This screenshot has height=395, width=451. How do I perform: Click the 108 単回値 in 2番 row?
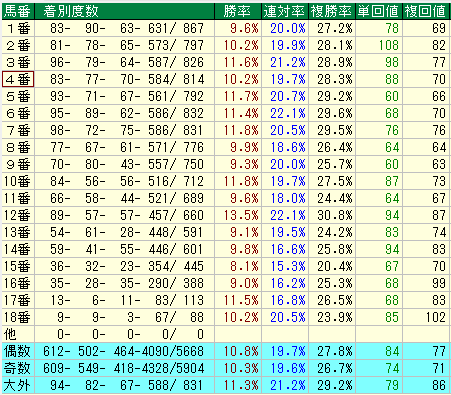(389, 45)
